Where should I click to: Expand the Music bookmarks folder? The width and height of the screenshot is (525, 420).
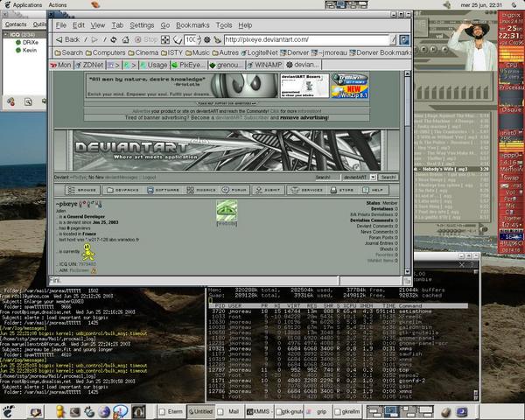coord(197,52)
